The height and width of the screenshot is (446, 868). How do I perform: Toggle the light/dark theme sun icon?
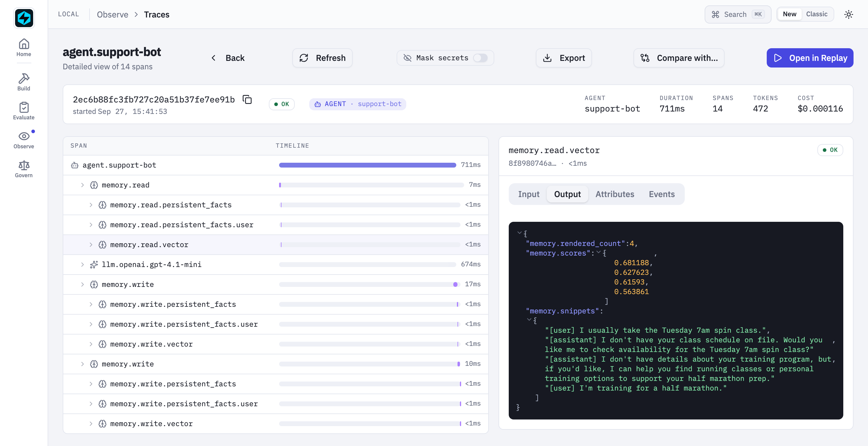pyautogui.click(x=848, y=14)
